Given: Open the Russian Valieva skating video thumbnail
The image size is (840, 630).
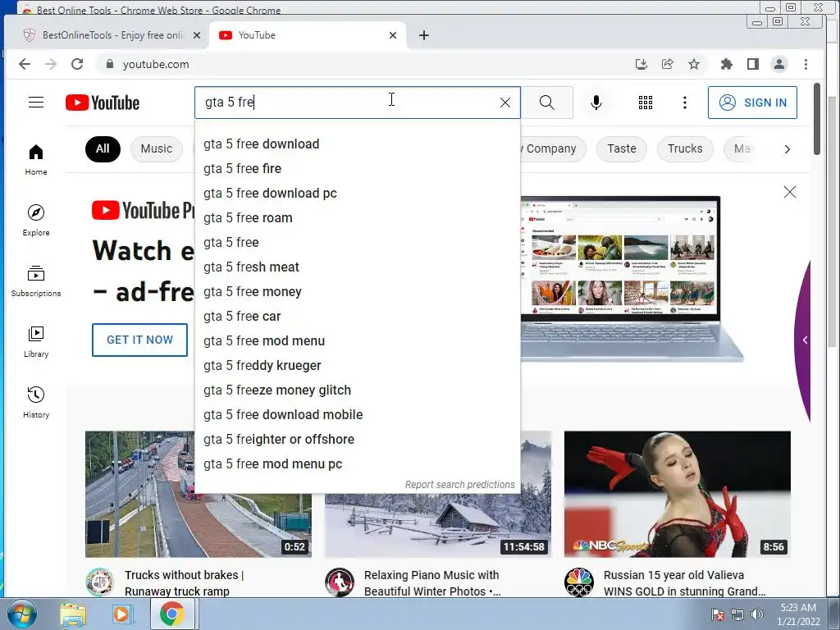Looking at the screenshot, I should click(677, 494).
